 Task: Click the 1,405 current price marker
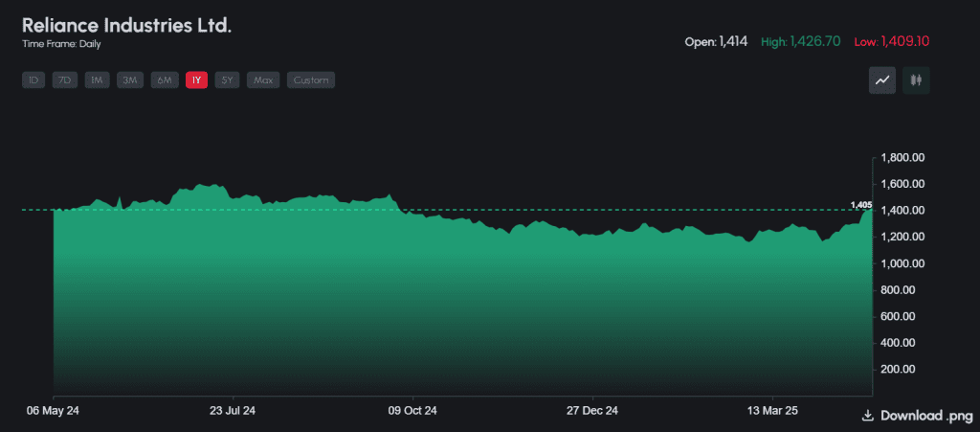click(x=861, y=205)
